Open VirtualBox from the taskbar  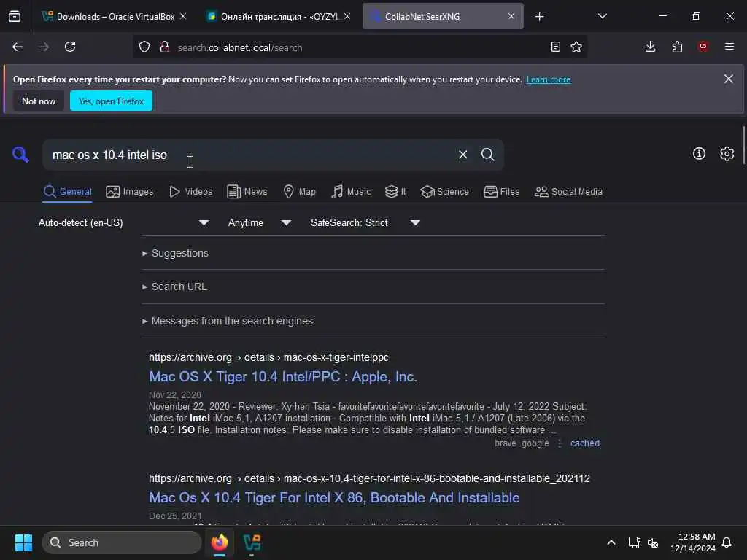(x=252, y=542)
